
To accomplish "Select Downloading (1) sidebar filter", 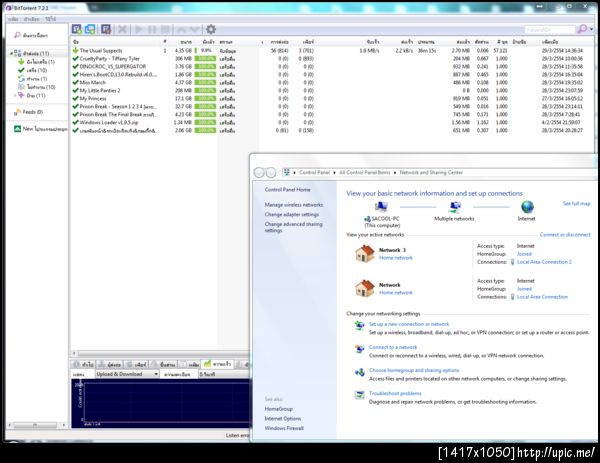I will click(x=37, y=62).
